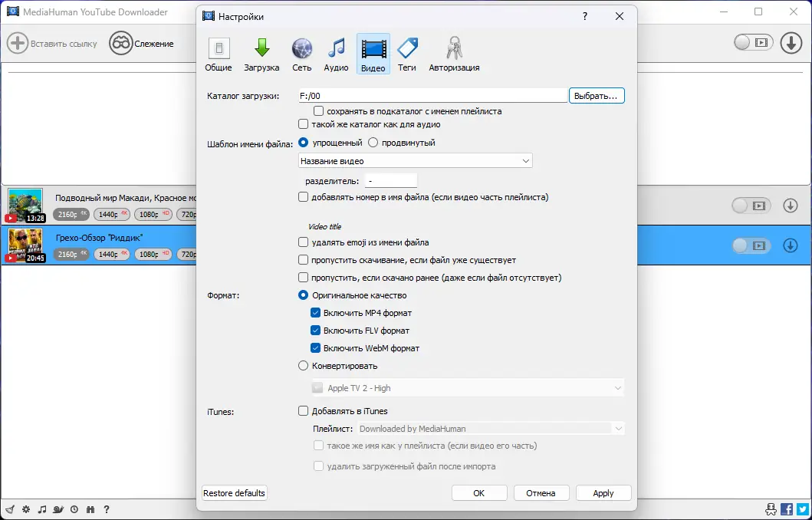
Task: Uncheck Включить WebM формат
Action: (315, 348)
